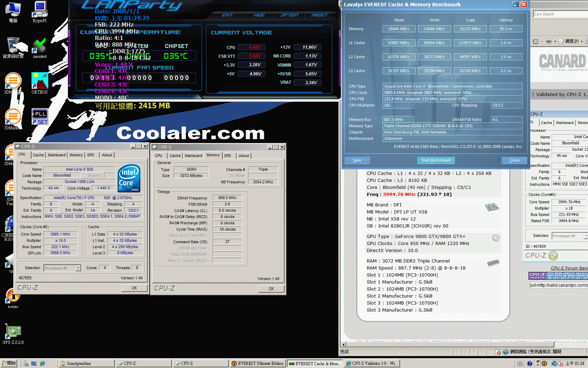Viewport: 588px width, 368px height.
Task: Open the PLL SET desktop shortcut
Action: tap(40, 117)
